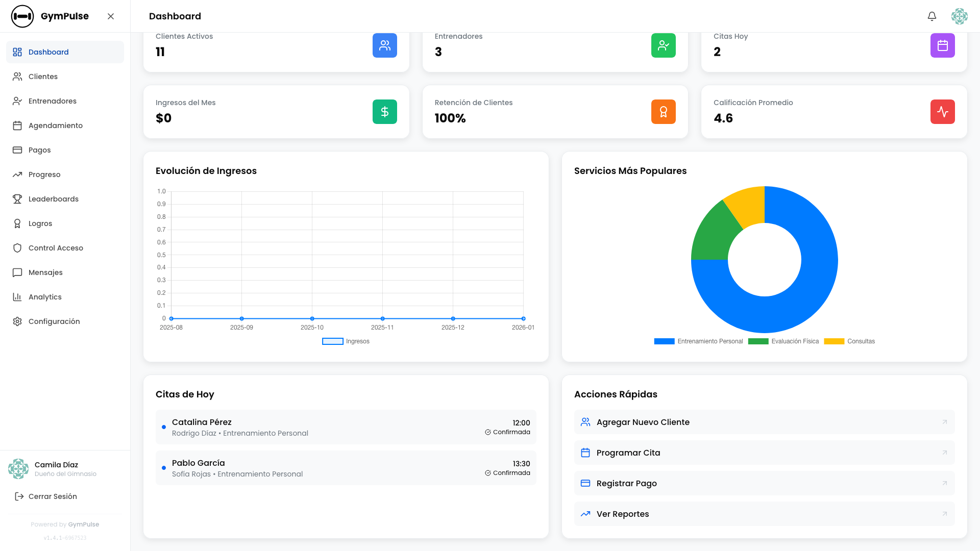Click the blue clients icon on Clientes Activos card

385,45
